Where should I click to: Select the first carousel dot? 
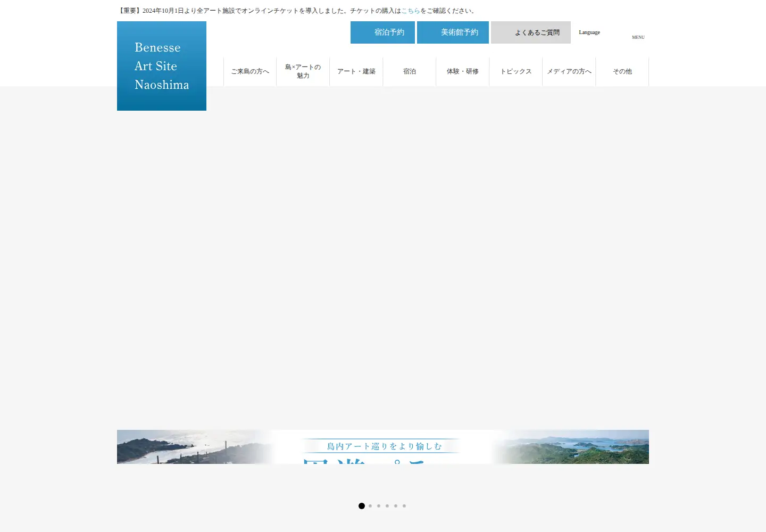(362, 506)
